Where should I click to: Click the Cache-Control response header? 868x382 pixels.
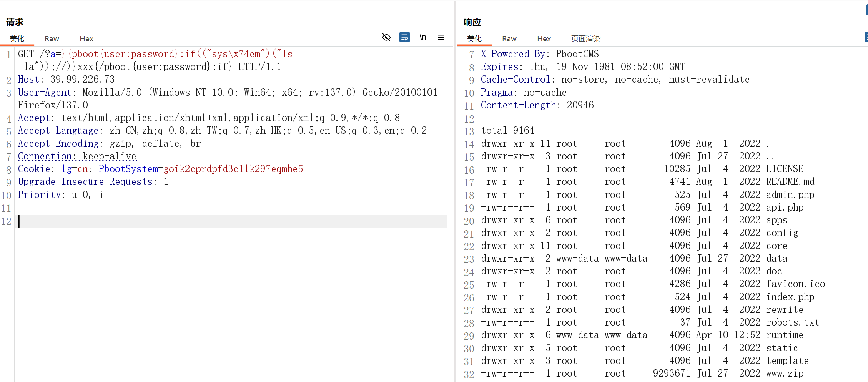[615, 80]
